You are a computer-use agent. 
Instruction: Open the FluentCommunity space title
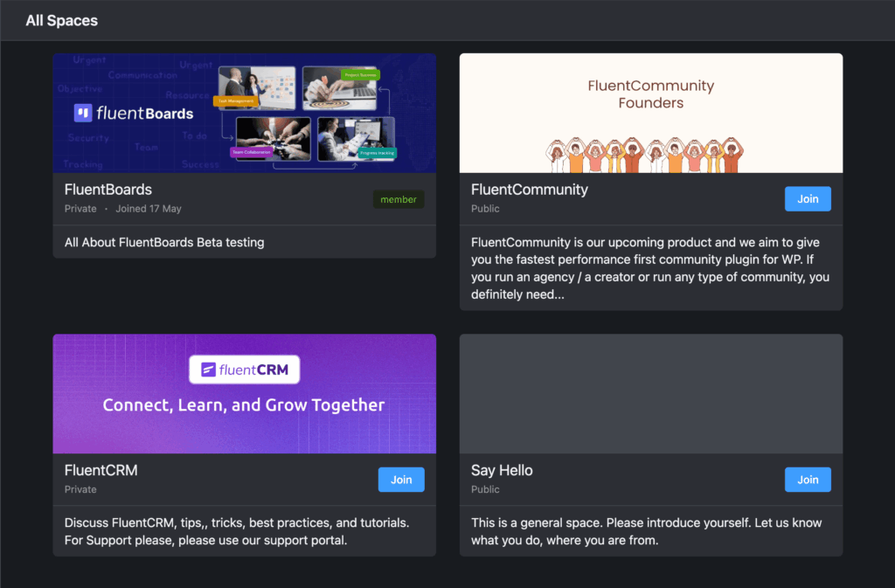[529, 190]
